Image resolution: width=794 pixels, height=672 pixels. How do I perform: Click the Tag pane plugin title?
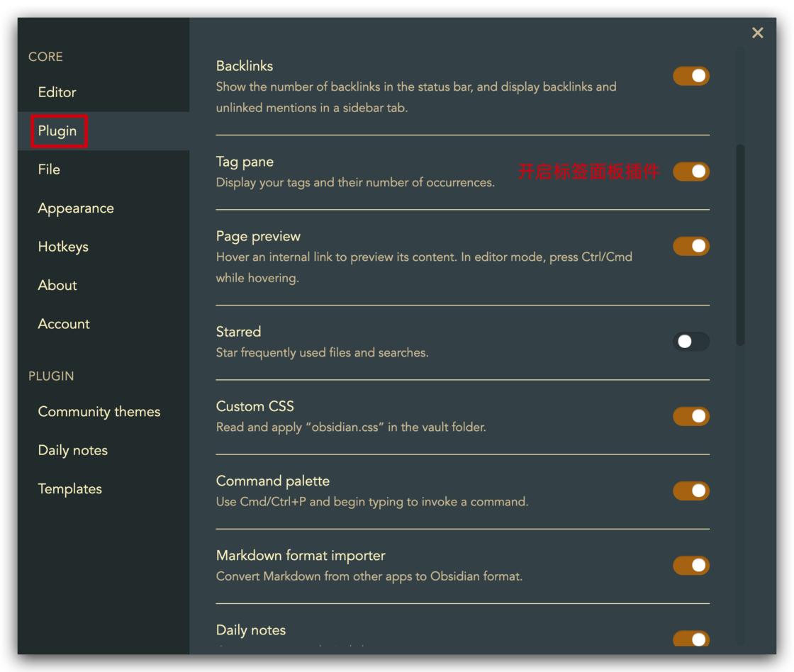(x=245, y=162)
